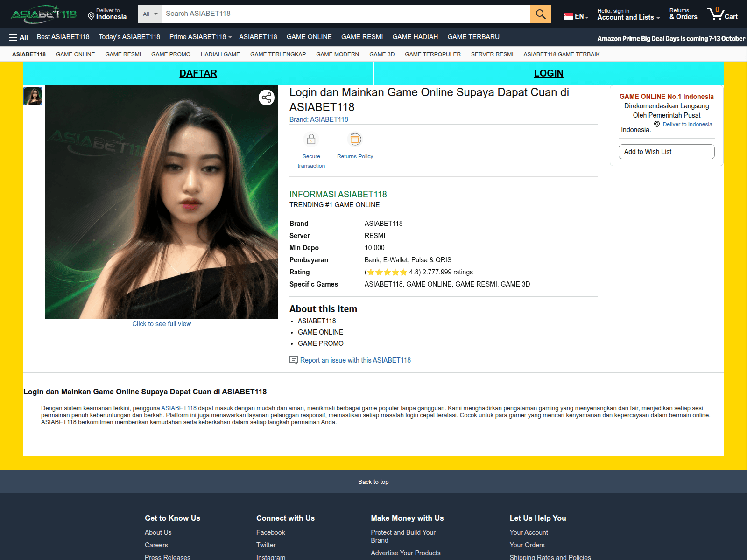Click Report an issue with this ASIABET118
The image size is (747, 560).
355,360
